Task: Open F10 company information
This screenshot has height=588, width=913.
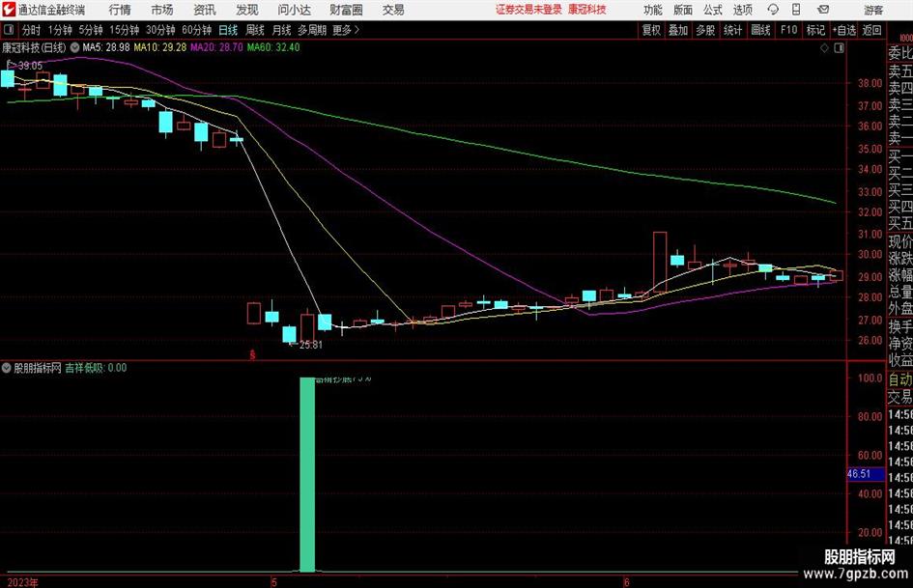Action: point(789,30)
